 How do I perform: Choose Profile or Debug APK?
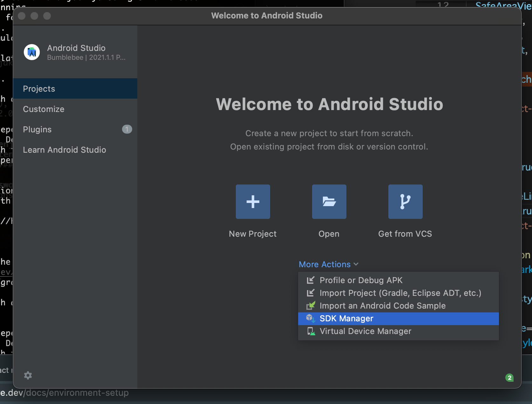point(399,280)
